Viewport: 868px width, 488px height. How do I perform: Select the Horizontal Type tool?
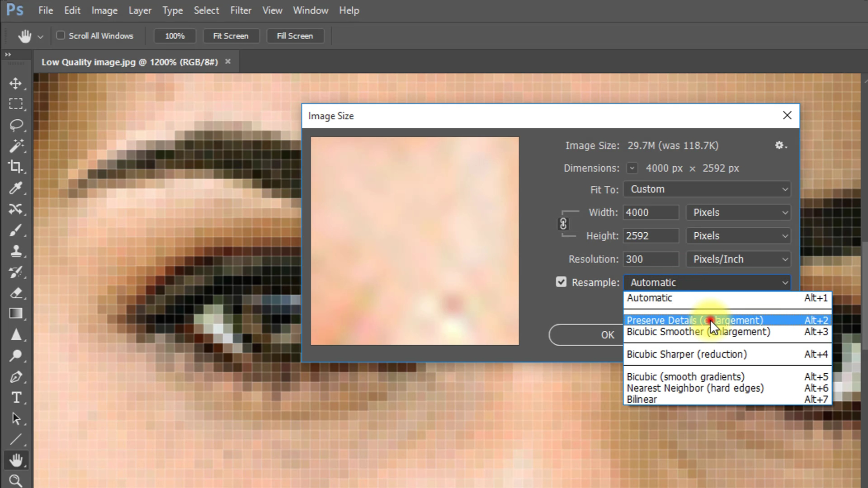(17, 398)
